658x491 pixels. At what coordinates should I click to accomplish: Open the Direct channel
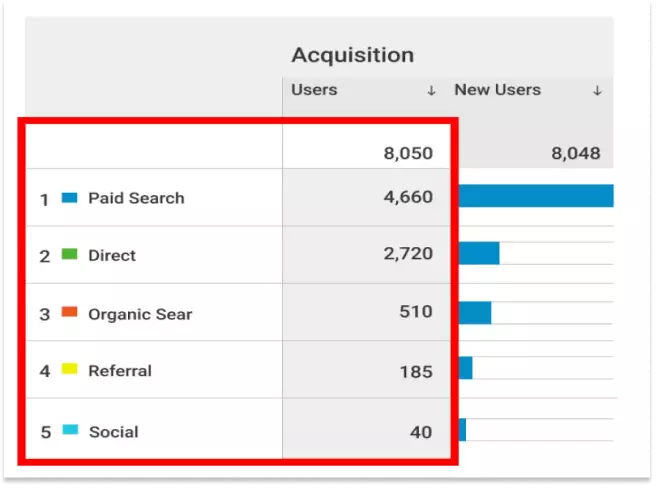[x=112, y=255]
